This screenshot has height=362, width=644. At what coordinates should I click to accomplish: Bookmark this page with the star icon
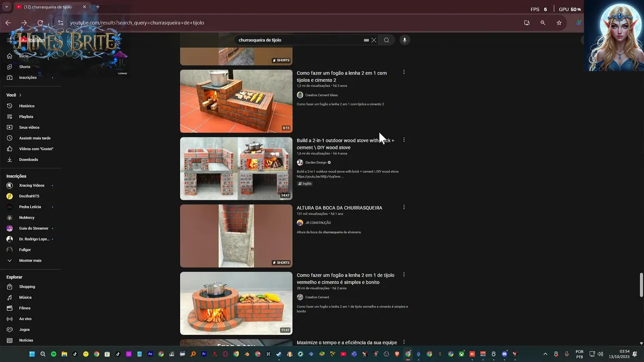pyautogui.click(x=559, y=23)
